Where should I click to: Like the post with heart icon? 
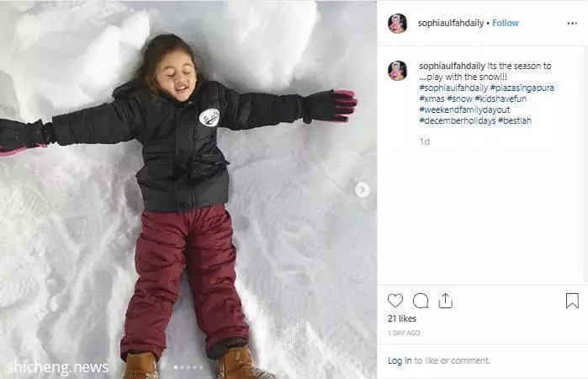click(395, 301)
